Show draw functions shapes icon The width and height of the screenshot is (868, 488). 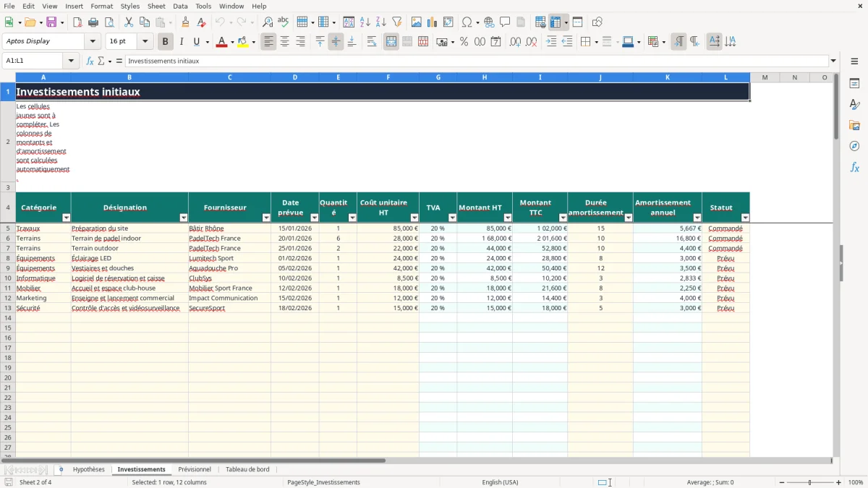tap(597, 22)
